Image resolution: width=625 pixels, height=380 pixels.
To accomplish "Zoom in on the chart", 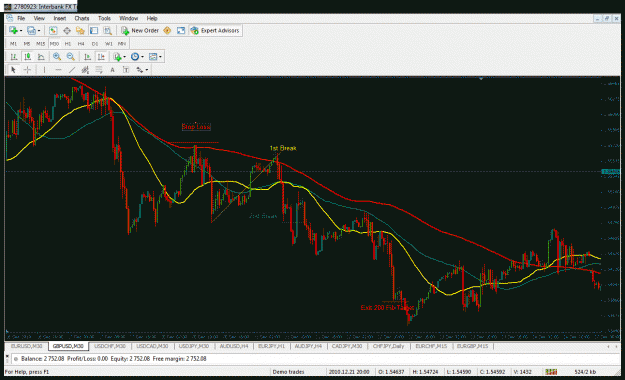I will point(57,57).
